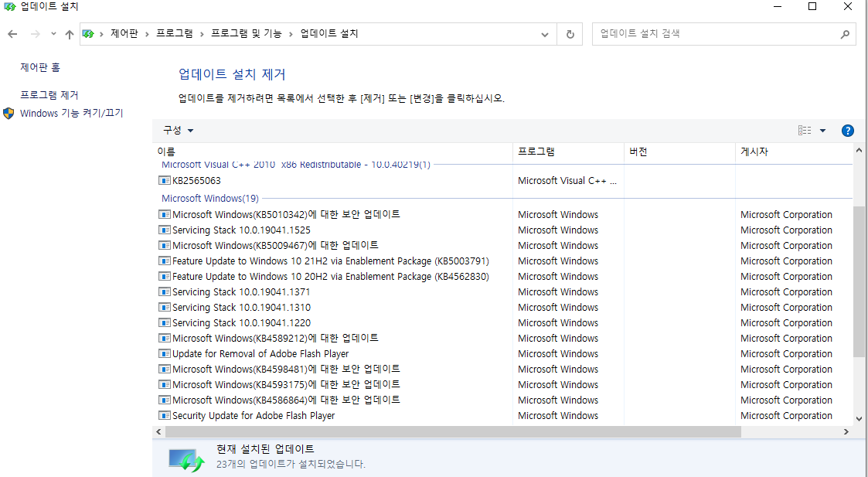Sort by 이름 column header

pos(332,152)
